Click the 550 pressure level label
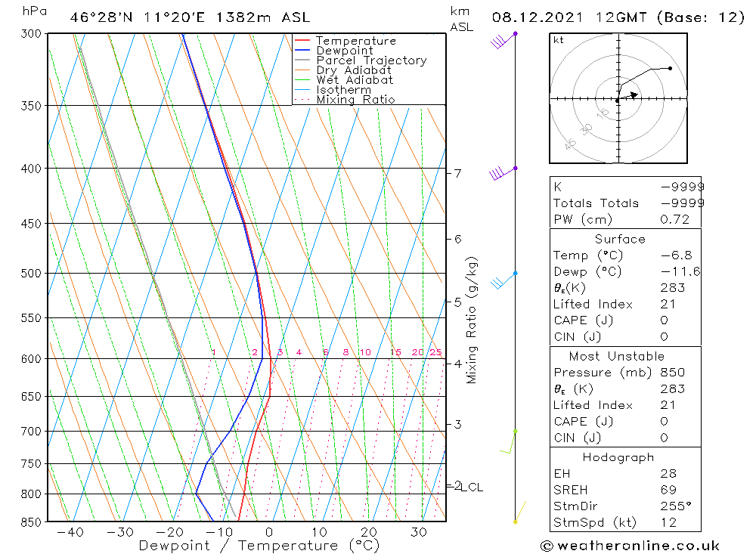This screenshot has height=554, width=756. click(31, 318)
